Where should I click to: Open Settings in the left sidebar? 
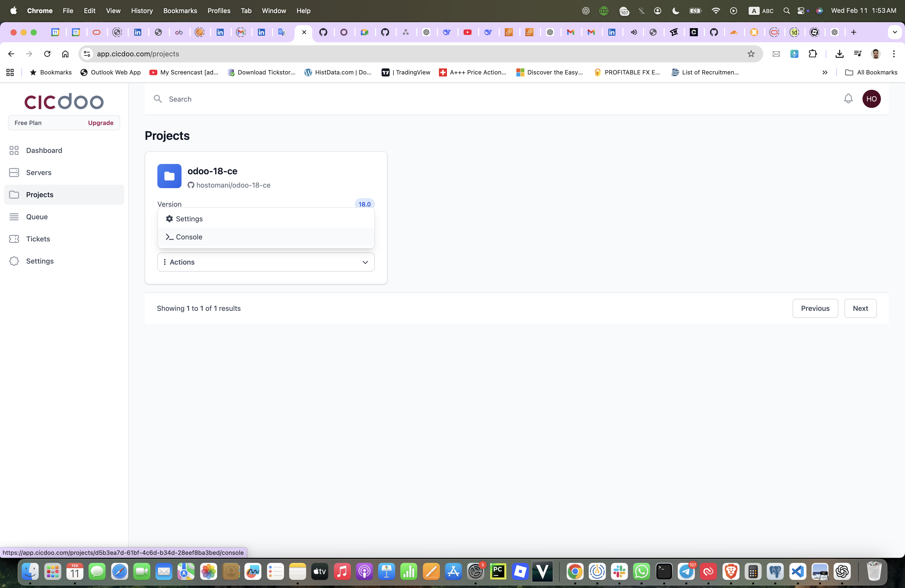39,261
